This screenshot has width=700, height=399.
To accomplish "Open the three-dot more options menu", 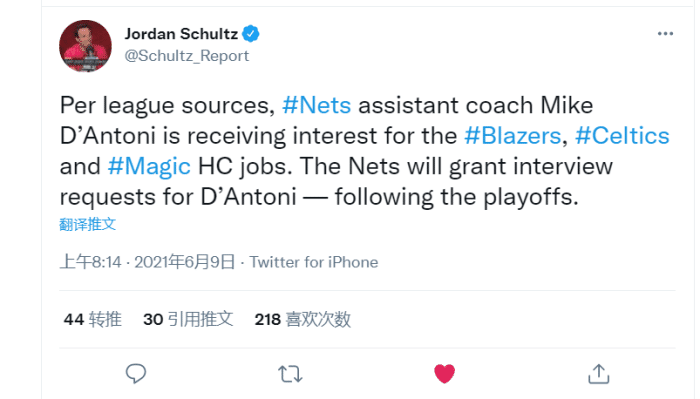I will [x=665, y=33].
